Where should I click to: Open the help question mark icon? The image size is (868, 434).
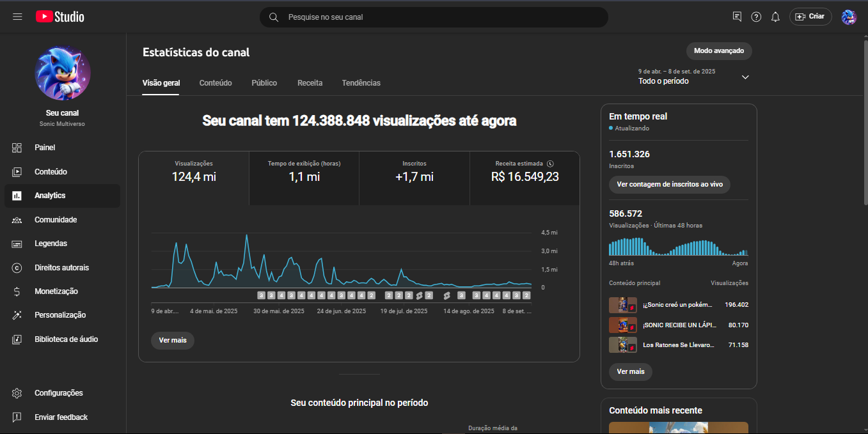[756, 17]
